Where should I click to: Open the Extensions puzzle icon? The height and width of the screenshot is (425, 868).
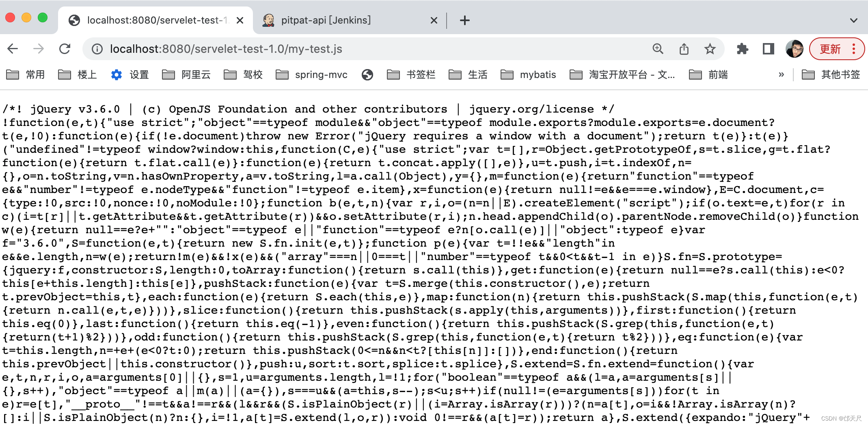click(743, 49)
